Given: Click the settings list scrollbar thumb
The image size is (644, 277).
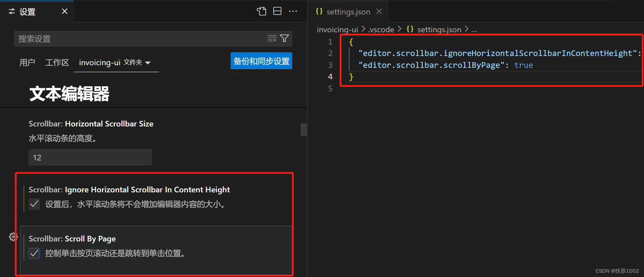Looking at the screenshot, I should click(304, 129).
